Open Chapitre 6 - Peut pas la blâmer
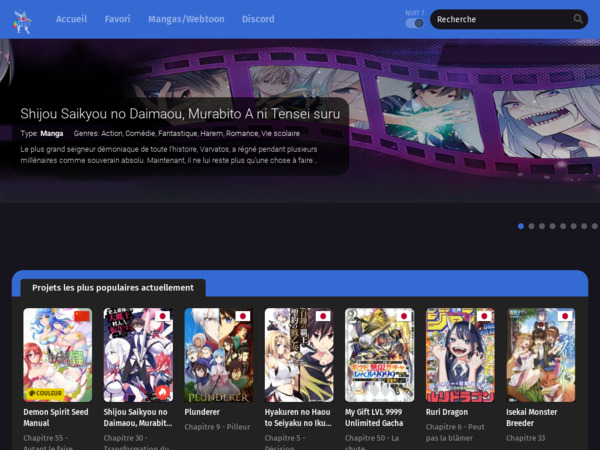Screen dimensions: 600x450 coord(455,432)
